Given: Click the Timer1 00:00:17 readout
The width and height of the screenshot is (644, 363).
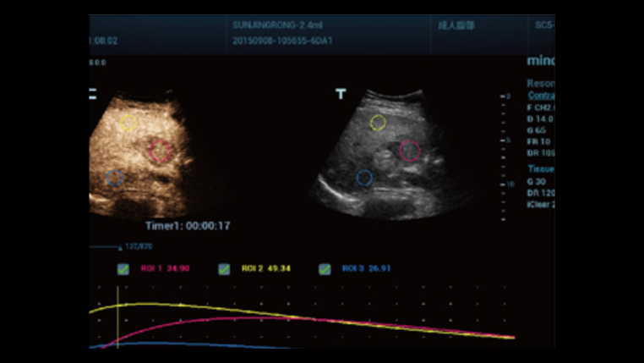Looking at the screenshot, I should click(x=188, y=226).
